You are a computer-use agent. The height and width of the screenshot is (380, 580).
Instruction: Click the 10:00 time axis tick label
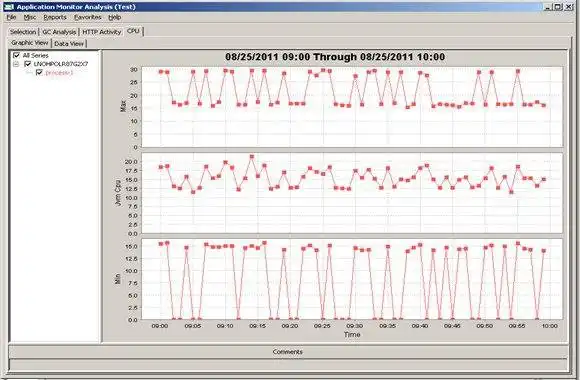550,326
